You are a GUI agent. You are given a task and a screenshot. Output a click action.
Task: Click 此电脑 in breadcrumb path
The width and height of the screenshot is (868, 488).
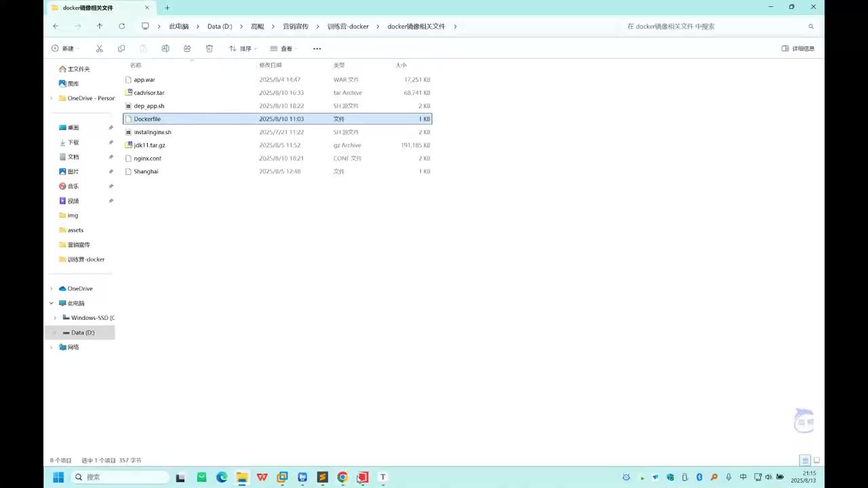[x=178, y=26]
